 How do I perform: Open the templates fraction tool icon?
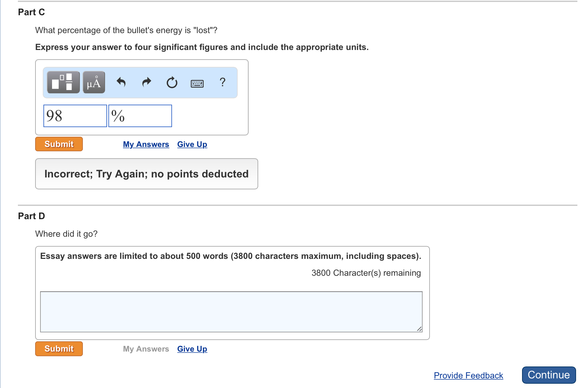pos(63,82)
